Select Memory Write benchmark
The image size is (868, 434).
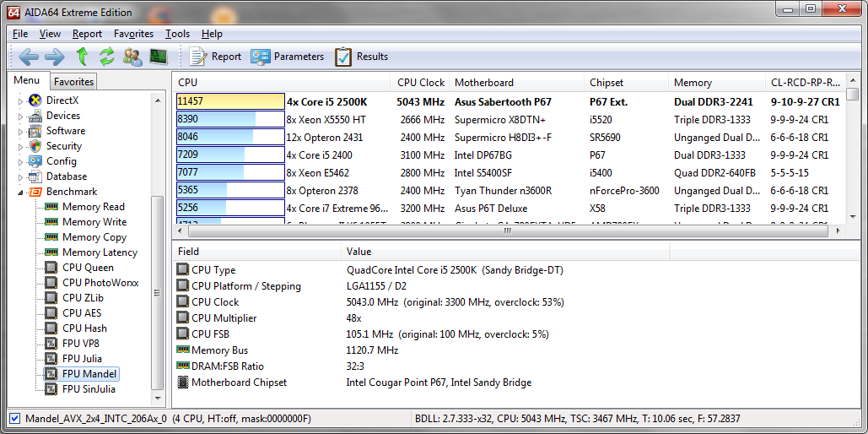tap(94, 222)
